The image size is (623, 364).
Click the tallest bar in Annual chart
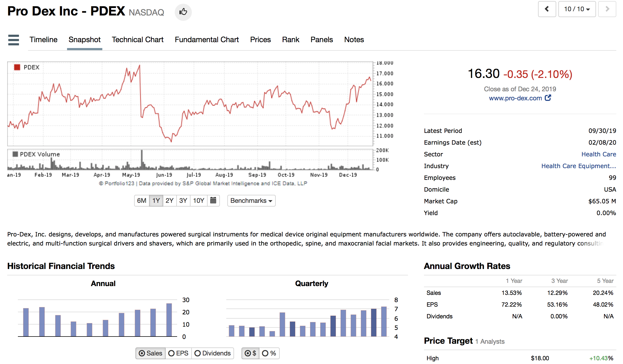(x=169, y=319)
